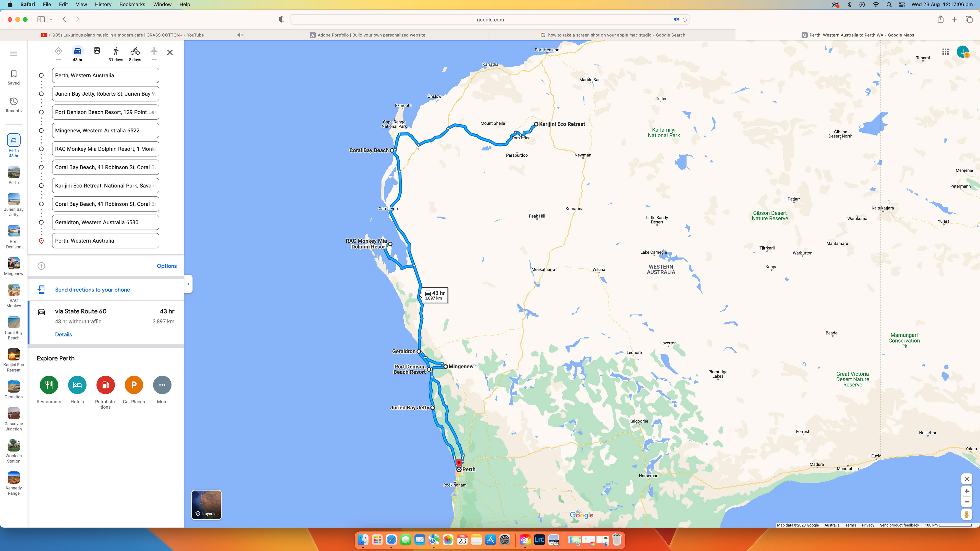This screenshot has width=980, height=551.
Task: Open the Google apps grid
Action: click(945, 52)
